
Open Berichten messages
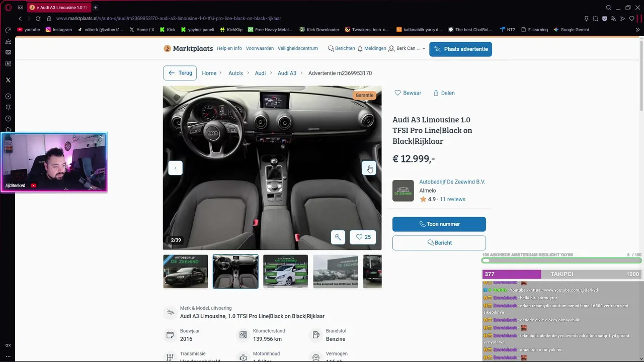(341, 49)
